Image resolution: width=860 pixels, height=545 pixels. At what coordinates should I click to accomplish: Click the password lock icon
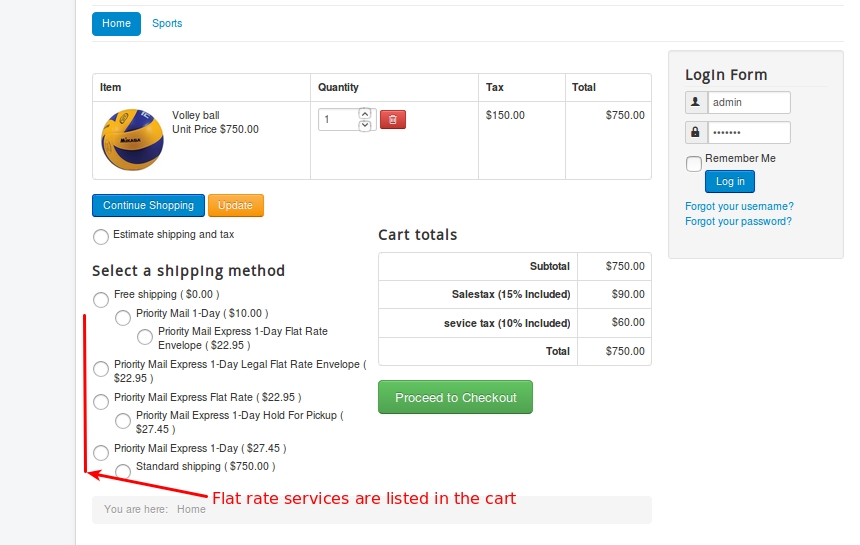coord(696,133)
